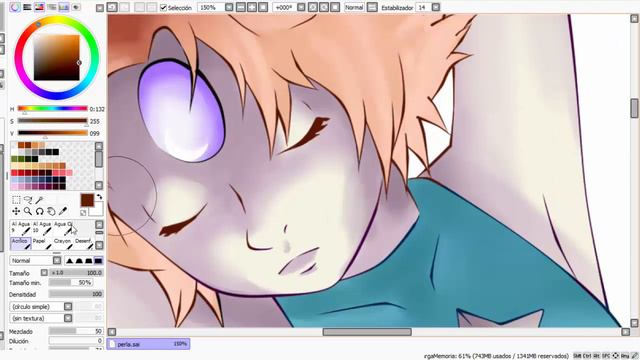Open the 150% zoom dropdown
640x360 pixels.
click(229, 7)
